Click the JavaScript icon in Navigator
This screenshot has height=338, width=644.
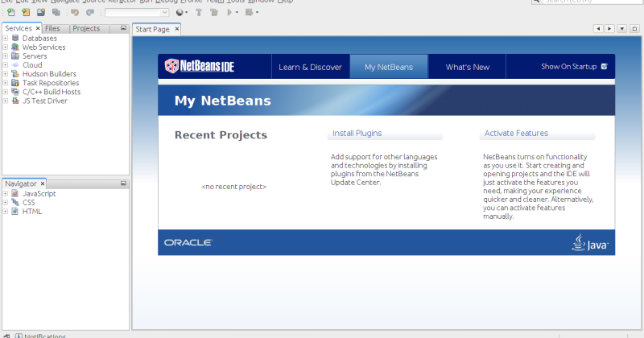[x=15, y=193]
